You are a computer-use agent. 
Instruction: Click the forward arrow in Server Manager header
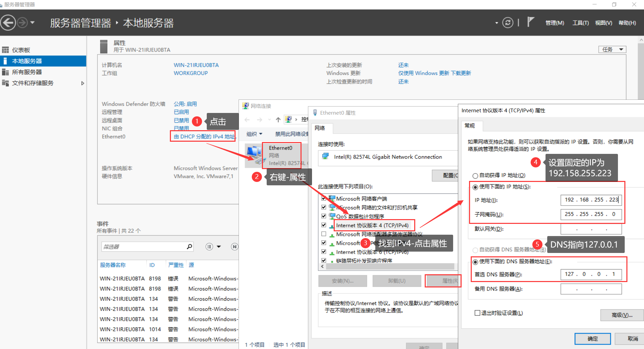(x=22, y=23)
